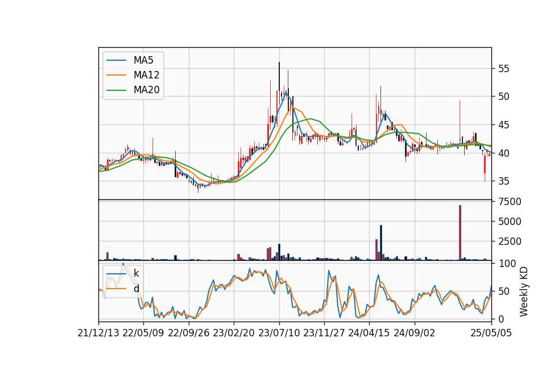Click the 24/04/15 date tick label
Screen dimensions: 546x392
[369, 333]
